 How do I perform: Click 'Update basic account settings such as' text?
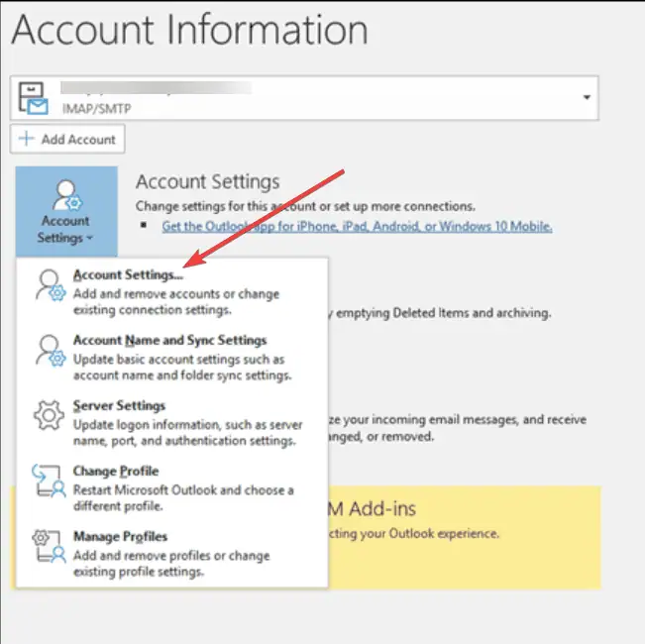tap(179, 360)
